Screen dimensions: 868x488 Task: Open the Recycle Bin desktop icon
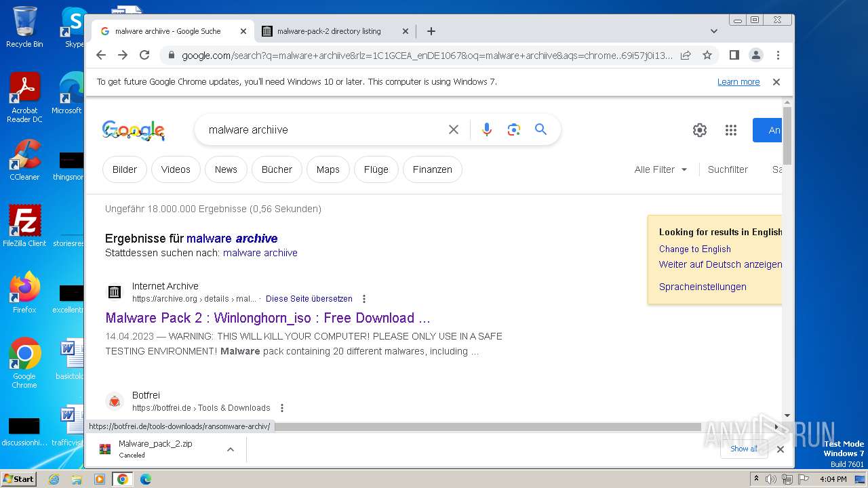24,27
